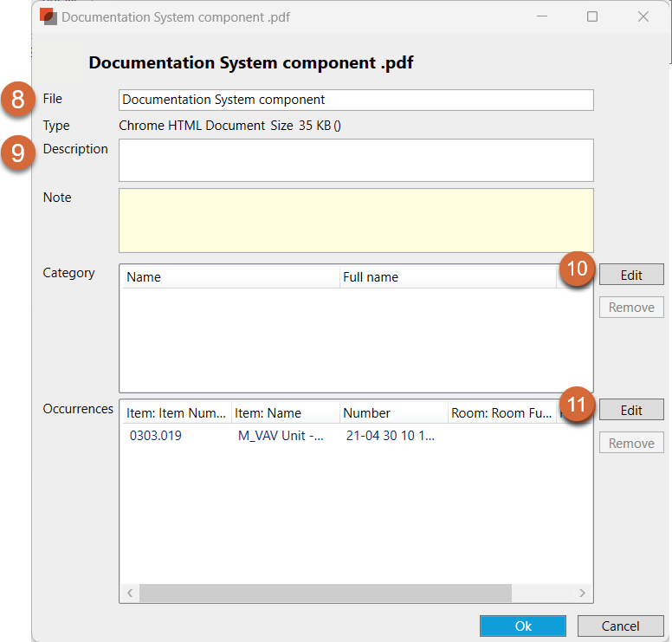
Task: Cancel the document properties dialog
Action: pos(620,626)
